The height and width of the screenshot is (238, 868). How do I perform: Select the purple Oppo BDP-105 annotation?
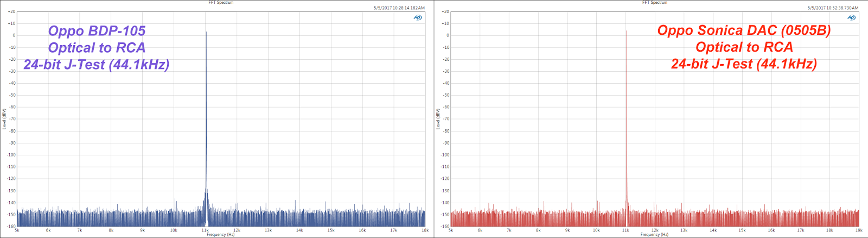pos(97,31)
